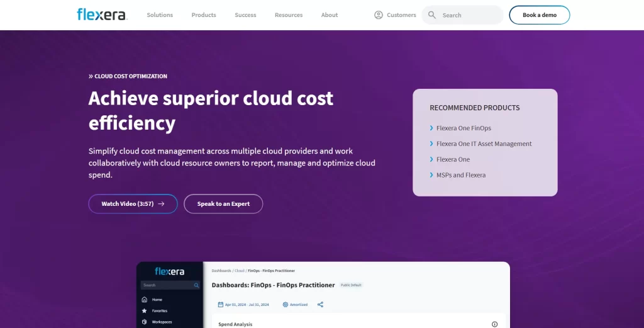Click the share icon in dashboard toolbar
644x328 pixels.
pyautogui.click(x=320, y=305)
